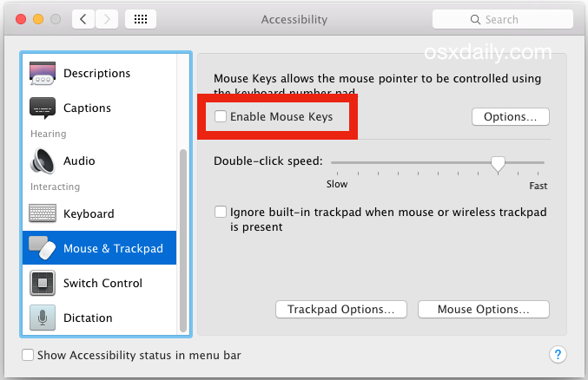Open Mouse Keys Options button
Viewport: 588px width, 380px height.
[x=511, y=116]
